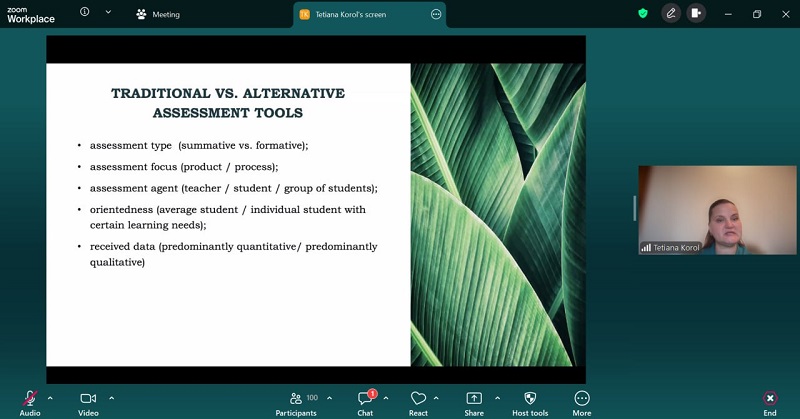The image size is (800, 419).
Task: Expand participants options caret
Action: 330,398
